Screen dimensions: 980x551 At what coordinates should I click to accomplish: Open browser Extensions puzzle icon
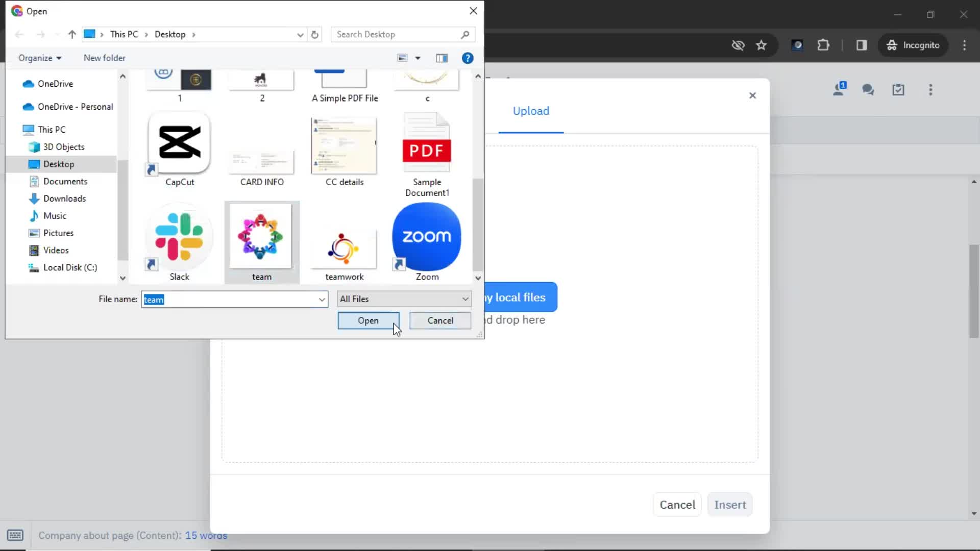823,45
